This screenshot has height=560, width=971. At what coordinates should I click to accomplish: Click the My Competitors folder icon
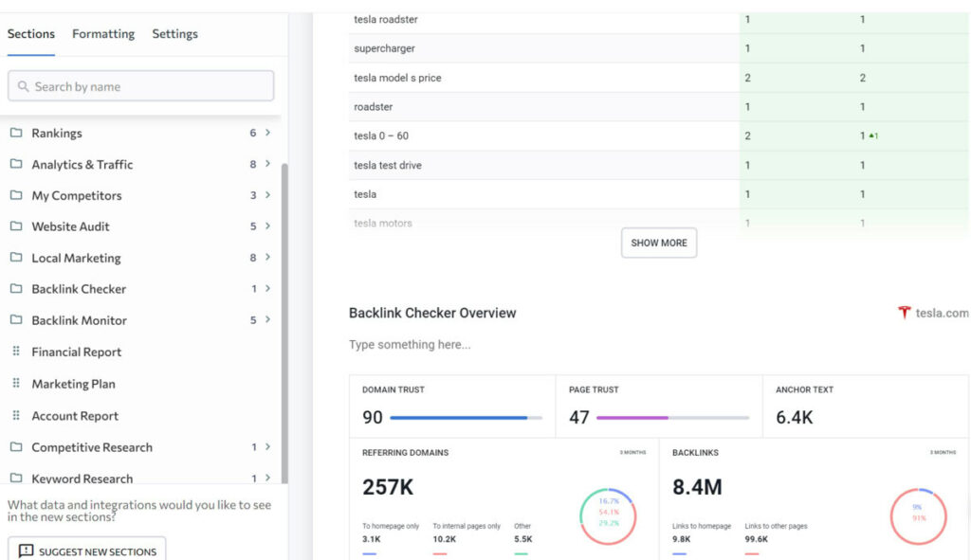coord(16,195)
